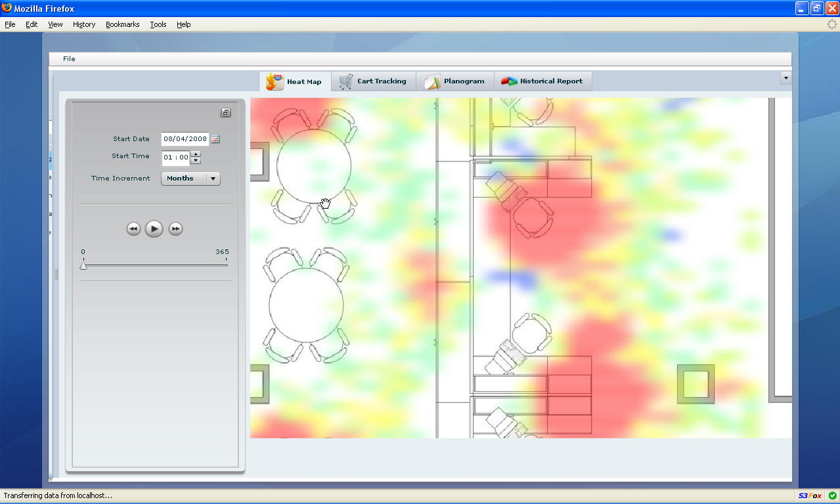Open the Firefox File menu
Screen dimensions: 840x504
tap(10, 24)
